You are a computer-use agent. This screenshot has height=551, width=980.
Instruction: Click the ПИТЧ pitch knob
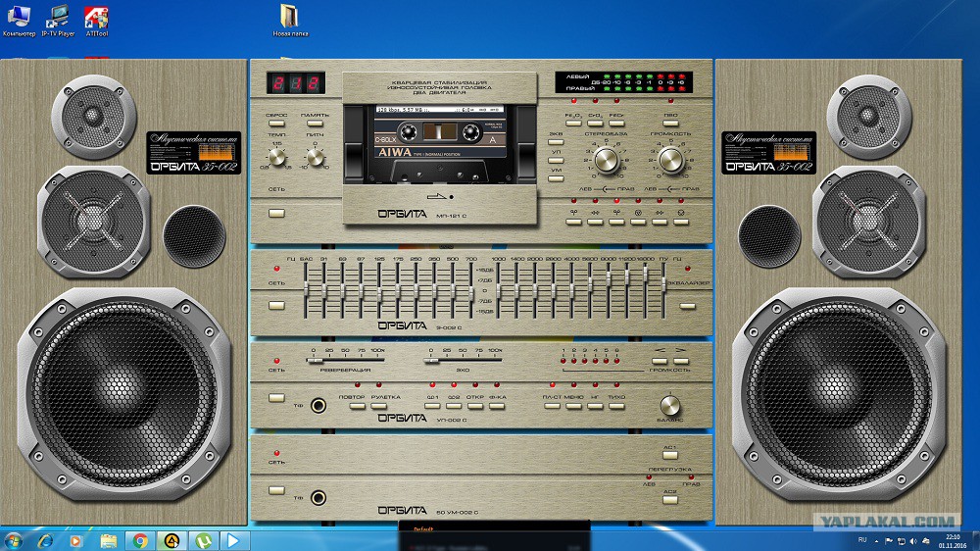tap(316, 157)
